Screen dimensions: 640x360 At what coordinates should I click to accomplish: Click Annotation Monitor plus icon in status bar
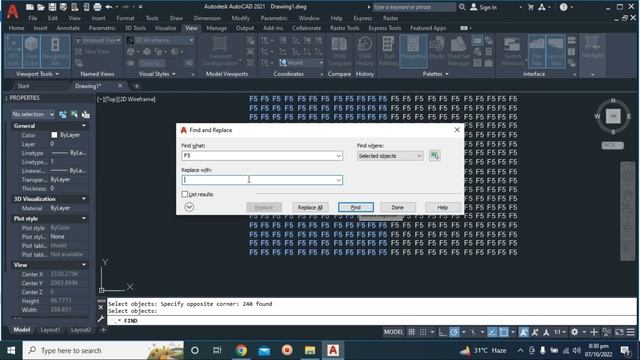pyautogui.click(x=594, y=332)
